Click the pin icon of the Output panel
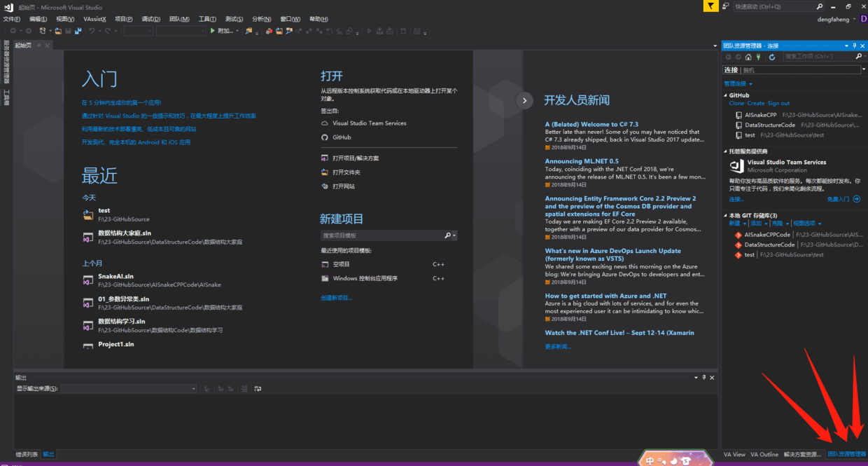This screenshot has height=466, width=868. pos(703,378)
